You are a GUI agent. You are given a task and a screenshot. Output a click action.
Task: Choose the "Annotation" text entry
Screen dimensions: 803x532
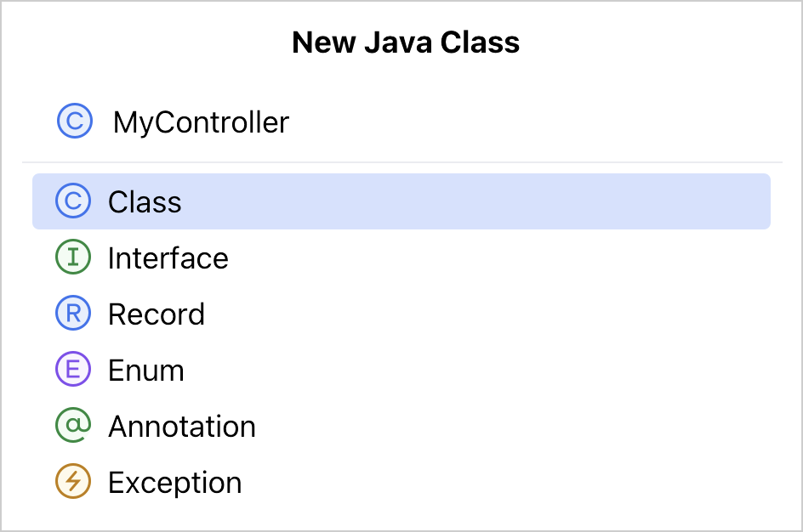point(181,427)
